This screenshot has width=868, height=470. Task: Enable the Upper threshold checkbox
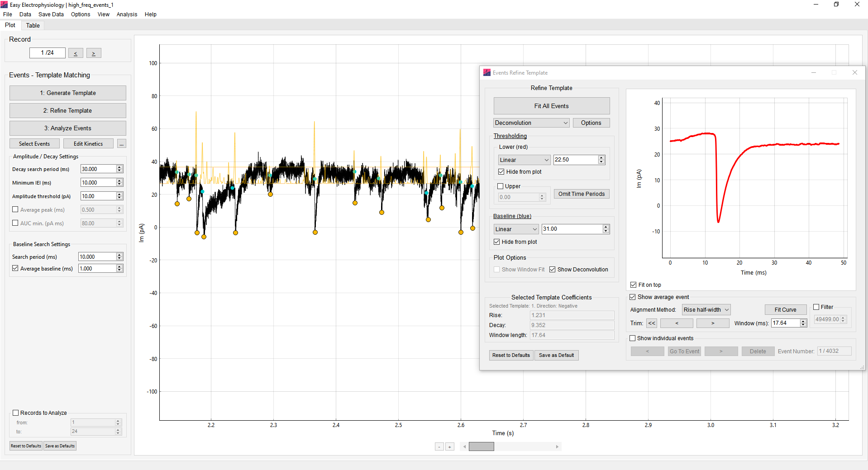[x=501, y=186]
